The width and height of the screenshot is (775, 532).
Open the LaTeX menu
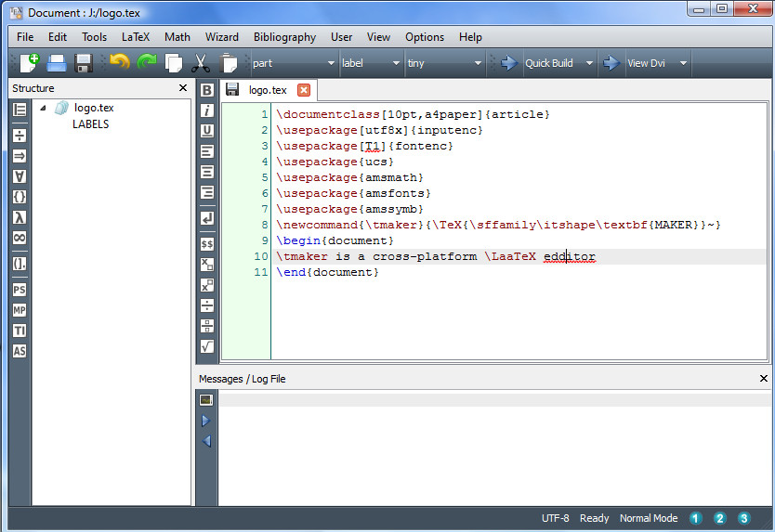pyautogui.click(x=136, y=37)
